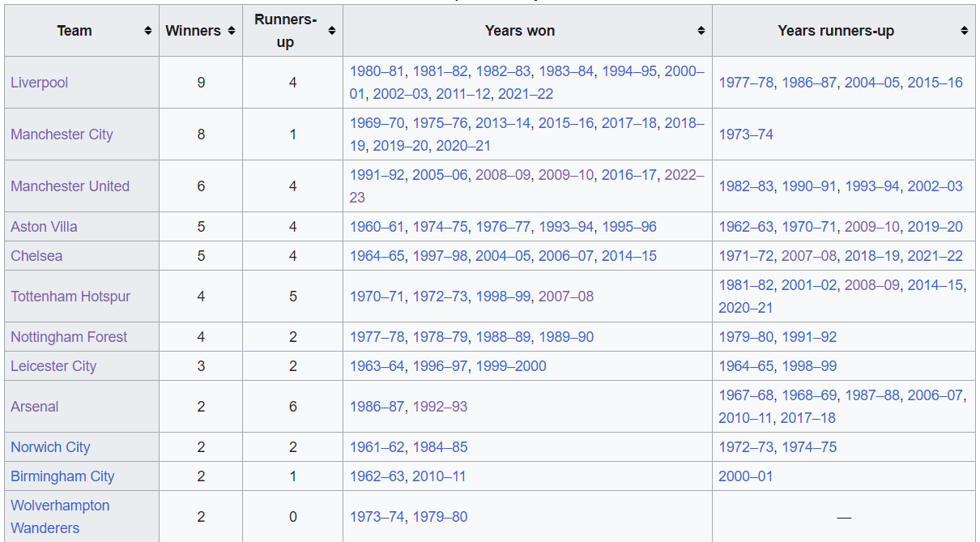The height and width of the screenshot is (542, 980).
Task: Open the Manchester City team link
Action: point(62,134)
